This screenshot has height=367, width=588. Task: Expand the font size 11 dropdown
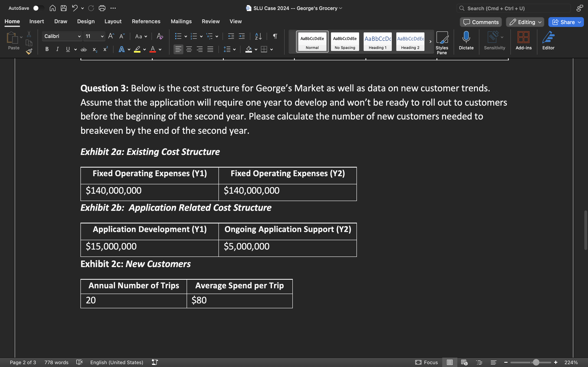[102, 36]
